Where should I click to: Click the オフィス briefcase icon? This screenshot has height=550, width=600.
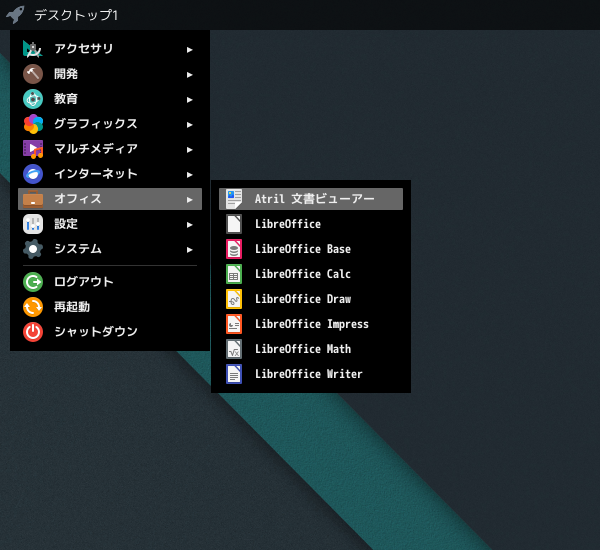tap(33, 199)
